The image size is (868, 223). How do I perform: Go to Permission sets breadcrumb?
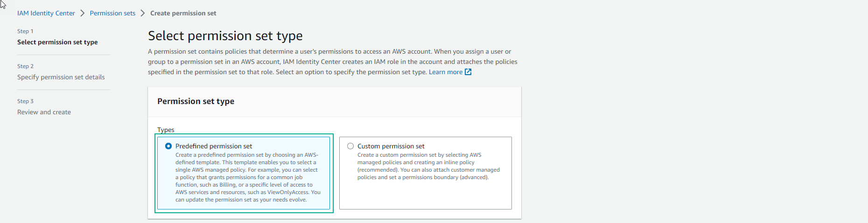pyautogui.click(x=112, y=13)
